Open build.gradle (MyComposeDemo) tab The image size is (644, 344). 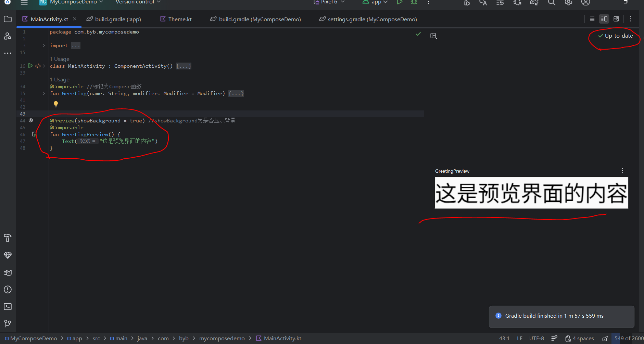point(255,19)
